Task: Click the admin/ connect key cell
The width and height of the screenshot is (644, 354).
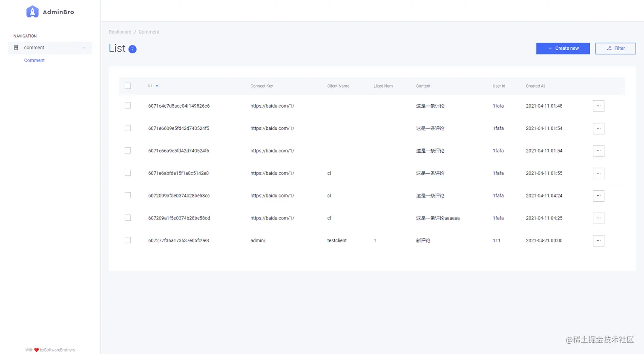Action: tap(258, 241)
